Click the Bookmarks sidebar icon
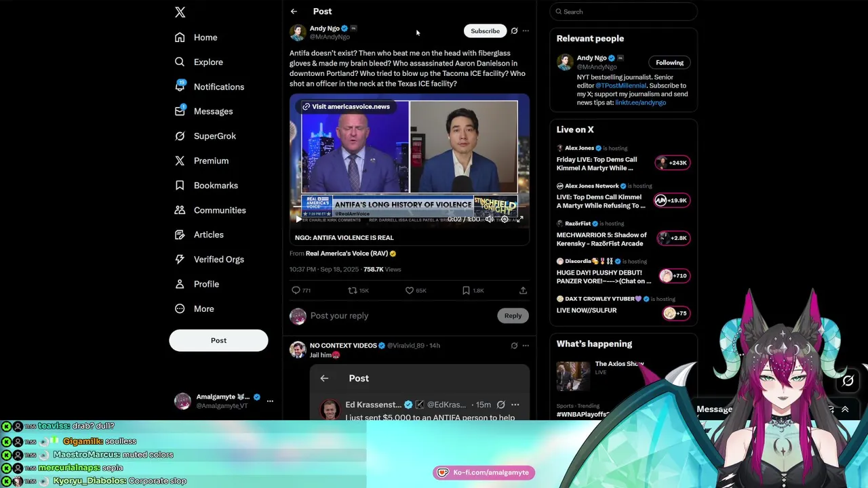Image resolution: width=868 pixels, height=488 pixels. [x=180, y=185]
